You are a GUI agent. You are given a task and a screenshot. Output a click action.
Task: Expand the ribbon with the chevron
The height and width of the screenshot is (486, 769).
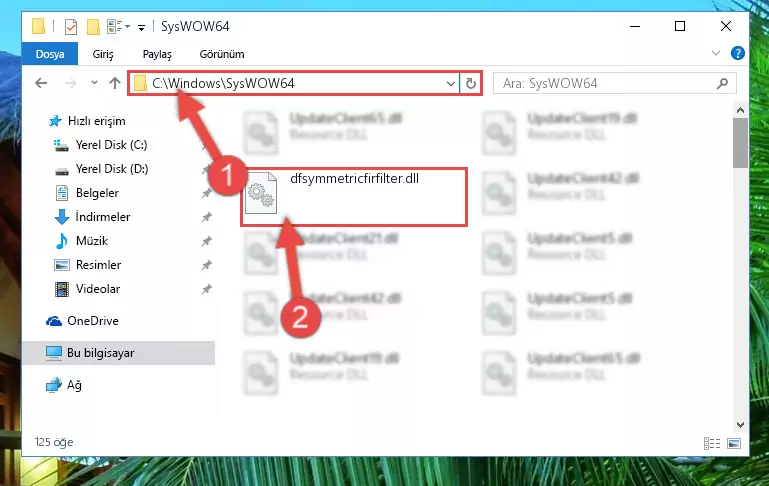point(716,53)
